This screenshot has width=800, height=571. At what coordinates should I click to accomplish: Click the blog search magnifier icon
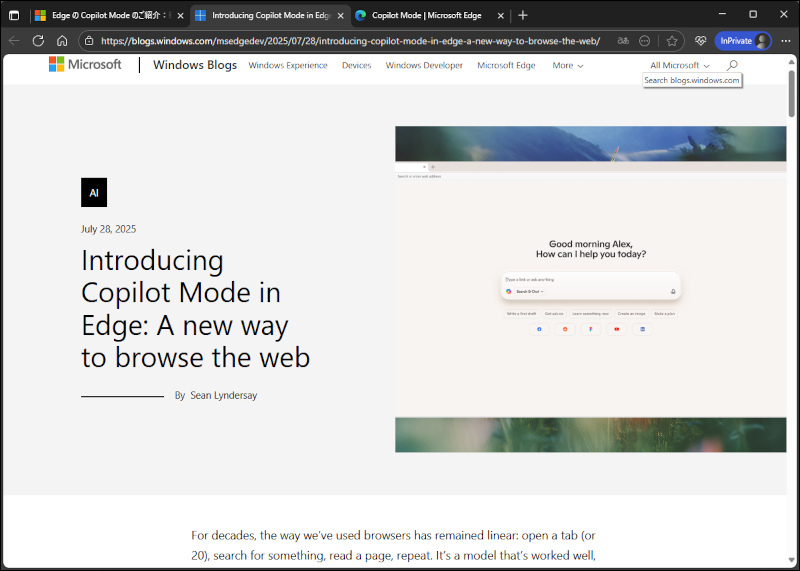pos(732,65)
